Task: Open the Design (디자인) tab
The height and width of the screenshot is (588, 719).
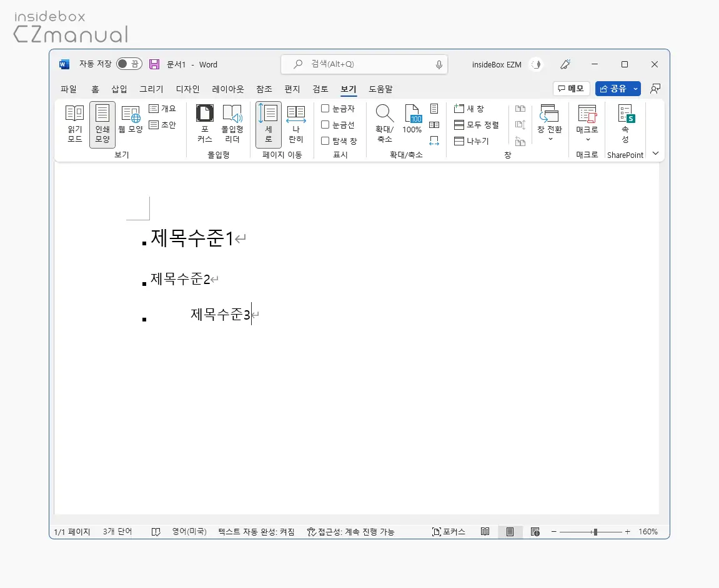Action: click(x=188, y=89)
